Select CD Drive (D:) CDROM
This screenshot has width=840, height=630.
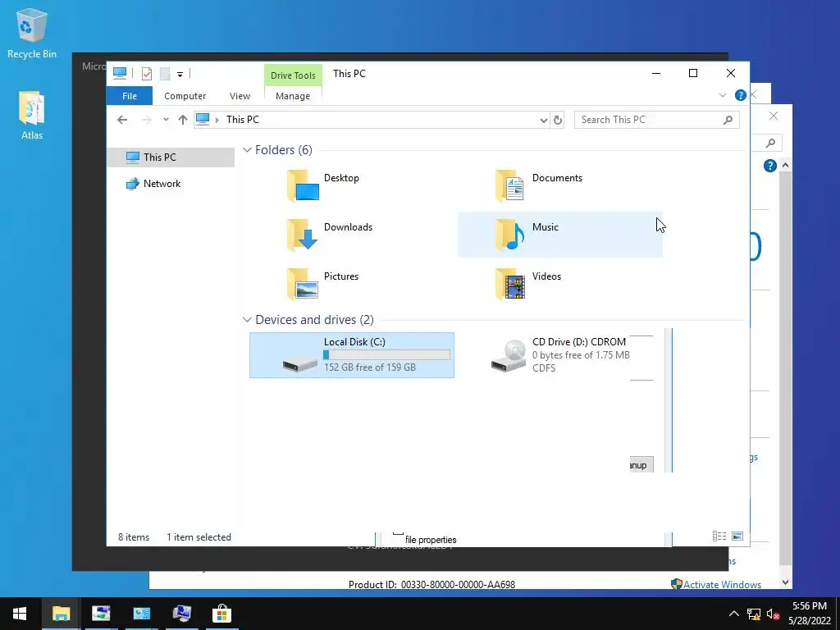560,355
